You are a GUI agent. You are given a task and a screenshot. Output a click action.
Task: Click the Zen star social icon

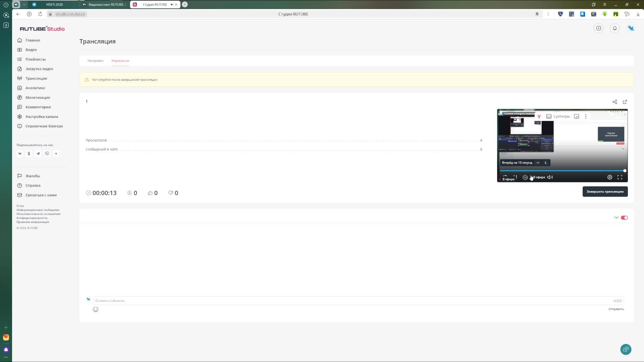(x=56, y=154)
